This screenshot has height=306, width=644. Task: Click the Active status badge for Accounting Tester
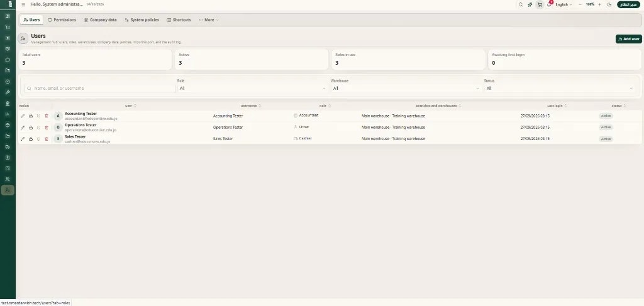point(606,116)
